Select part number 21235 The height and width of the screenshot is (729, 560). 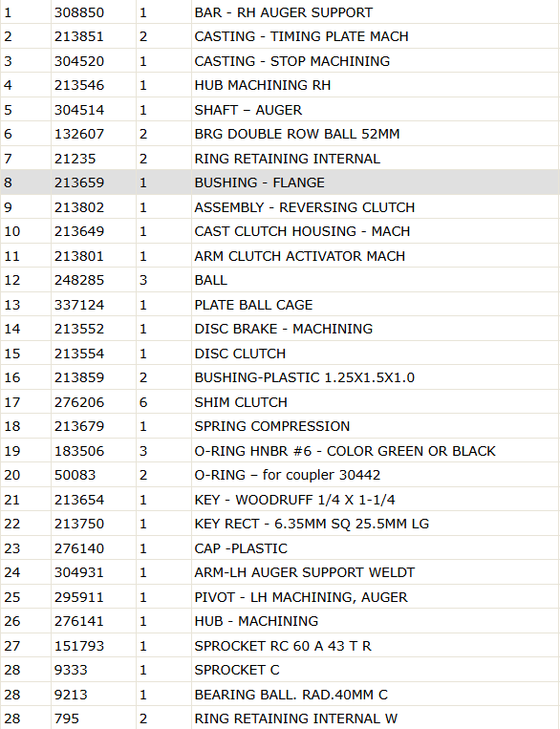point(75,159)
